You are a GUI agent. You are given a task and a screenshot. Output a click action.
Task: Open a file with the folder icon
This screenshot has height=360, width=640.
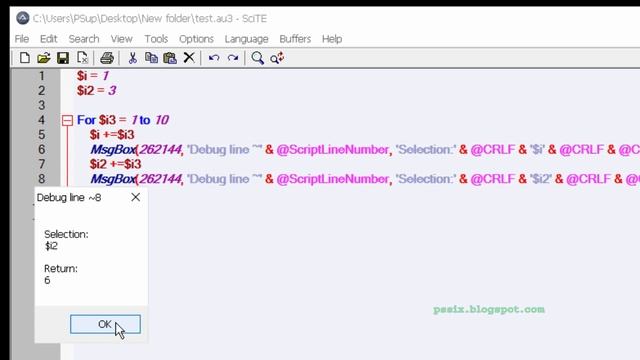point(44,58)
